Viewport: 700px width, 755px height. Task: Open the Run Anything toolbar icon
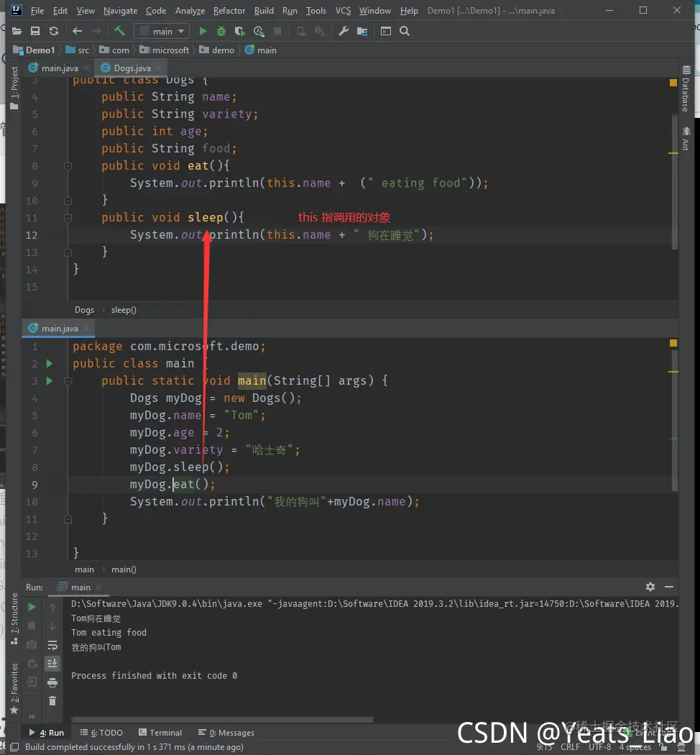pos(386,32)
